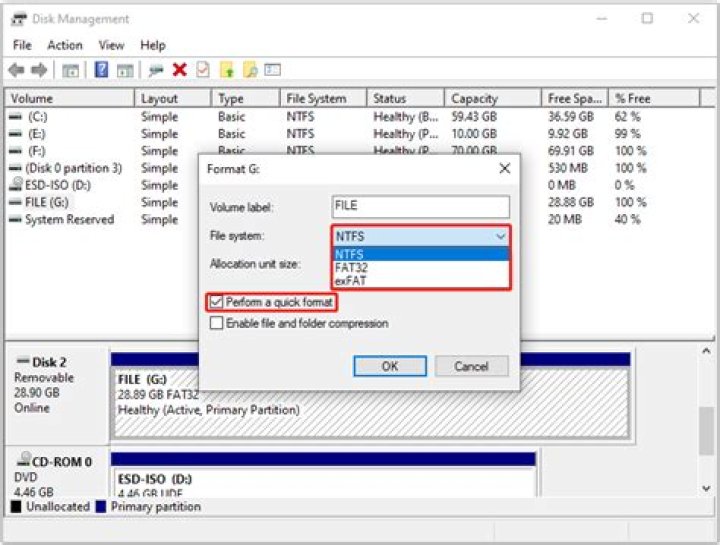The image size is (720, 545).
Task: Click the list view settings toolbar icon
Action: 272,70
